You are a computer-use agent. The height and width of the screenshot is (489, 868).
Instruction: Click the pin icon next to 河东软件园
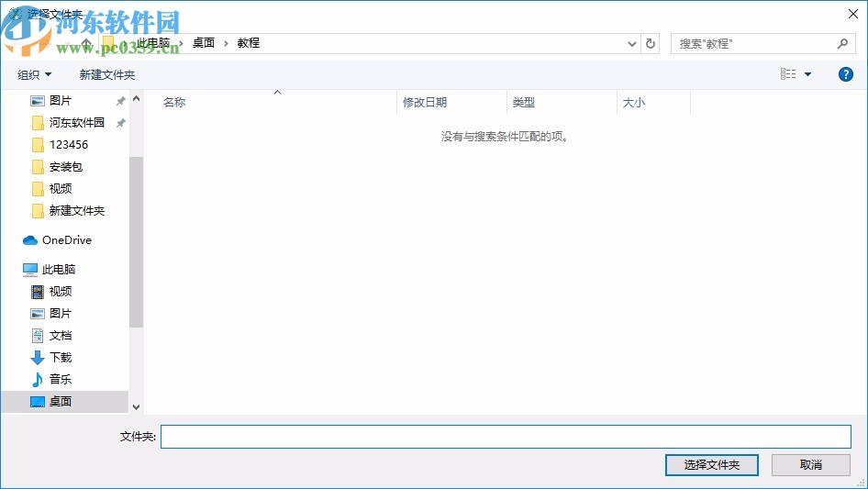click(120, 123)
